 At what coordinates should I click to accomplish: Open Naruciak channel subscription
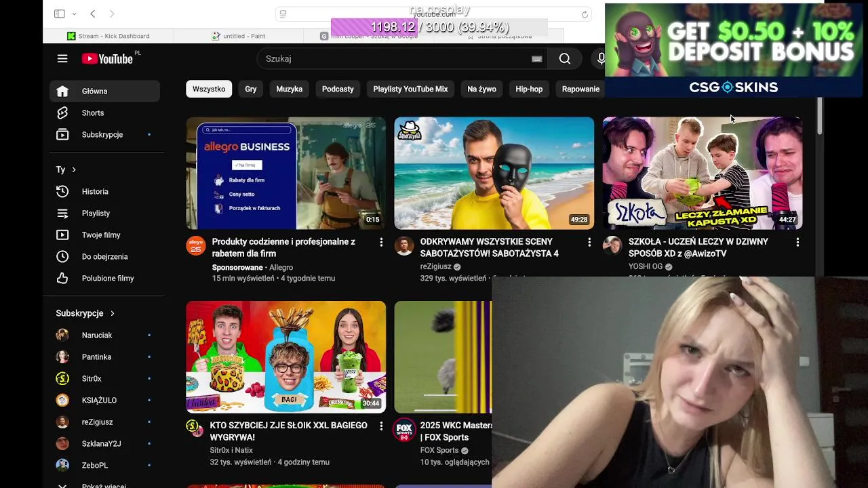(104, 335)
